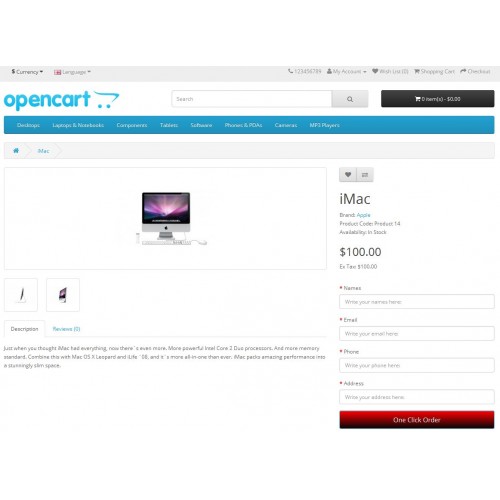Open Shopping Cart in top bar
The width and height of the screenshot is (500, 500).
click(x=434, y=71)
